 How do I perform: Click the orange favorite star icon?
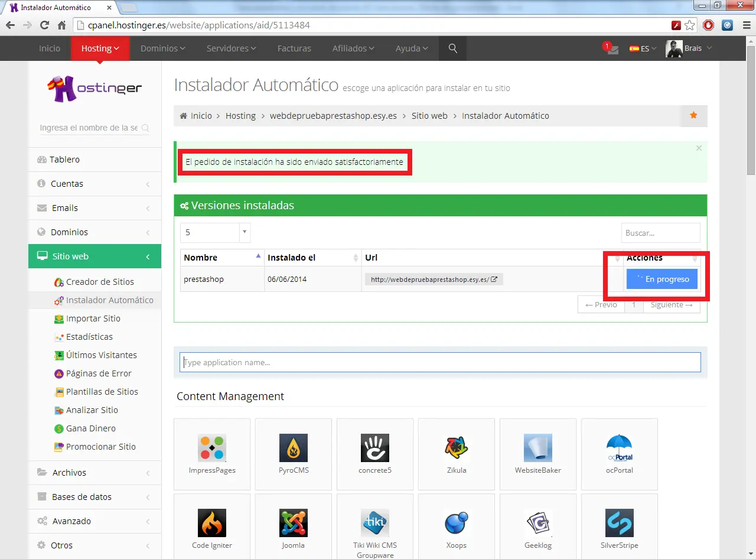pos(693,116)
